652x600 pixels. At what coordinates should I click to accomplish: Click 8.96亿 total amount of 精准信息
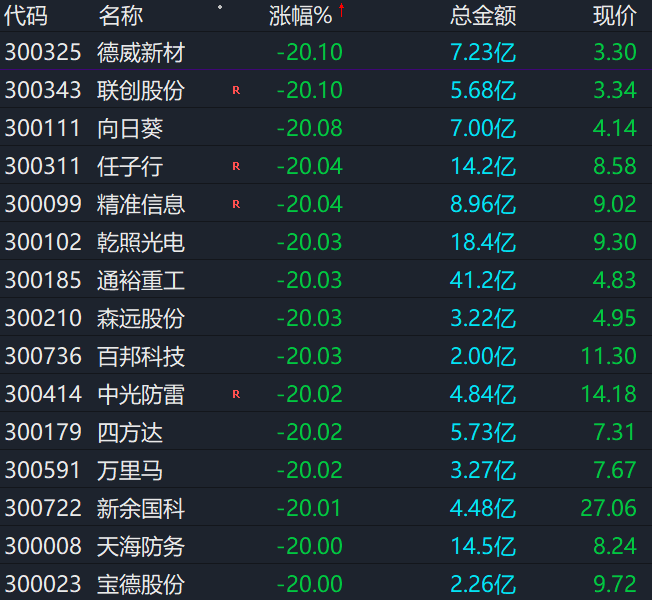coord(483,204)
